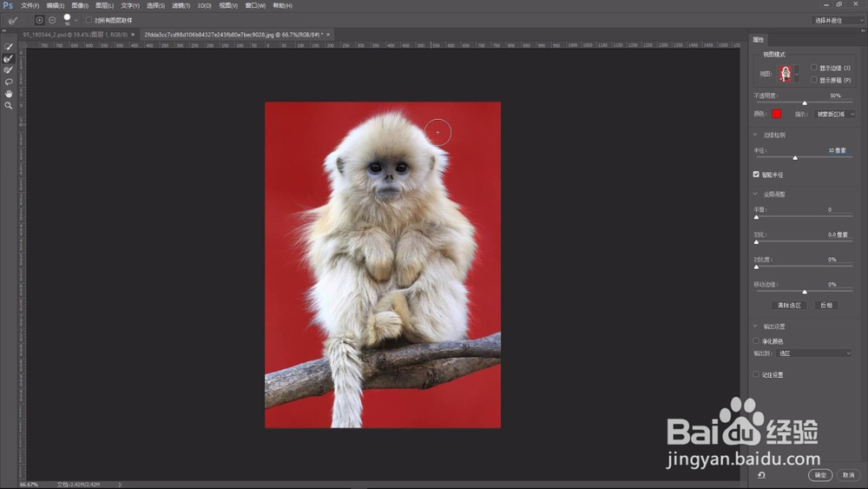Image resolution: width=868 pixels, height=489 pixels.
Task: Click the red 颜色 swatch
Action: (777, 114)
